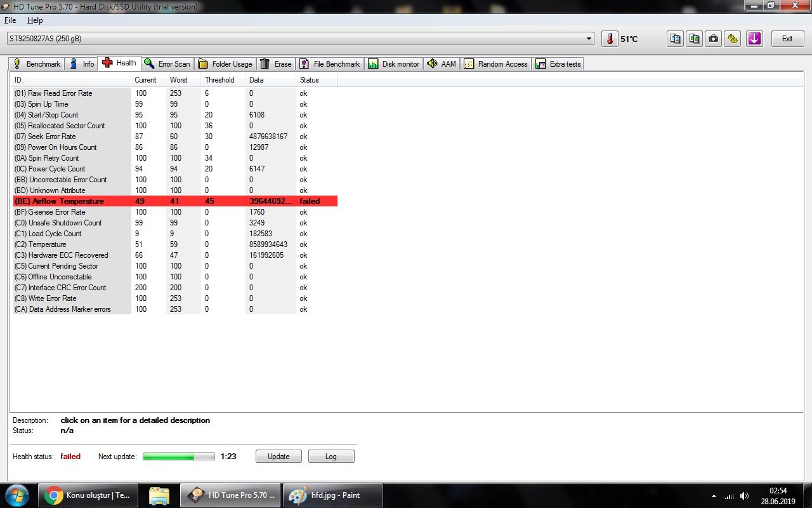
Task: Click the Next update progress bar
Action: [179, 457]
